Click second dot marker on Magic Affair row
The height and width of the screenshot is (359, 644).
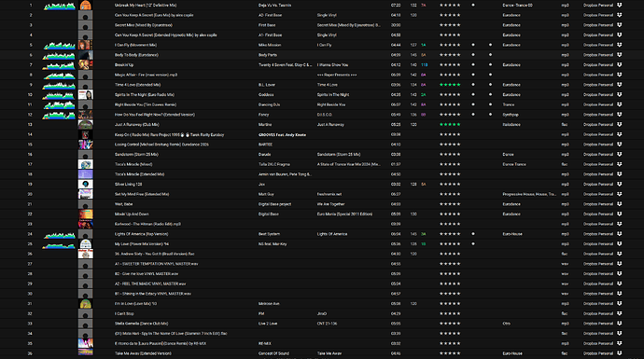(490, 75)
